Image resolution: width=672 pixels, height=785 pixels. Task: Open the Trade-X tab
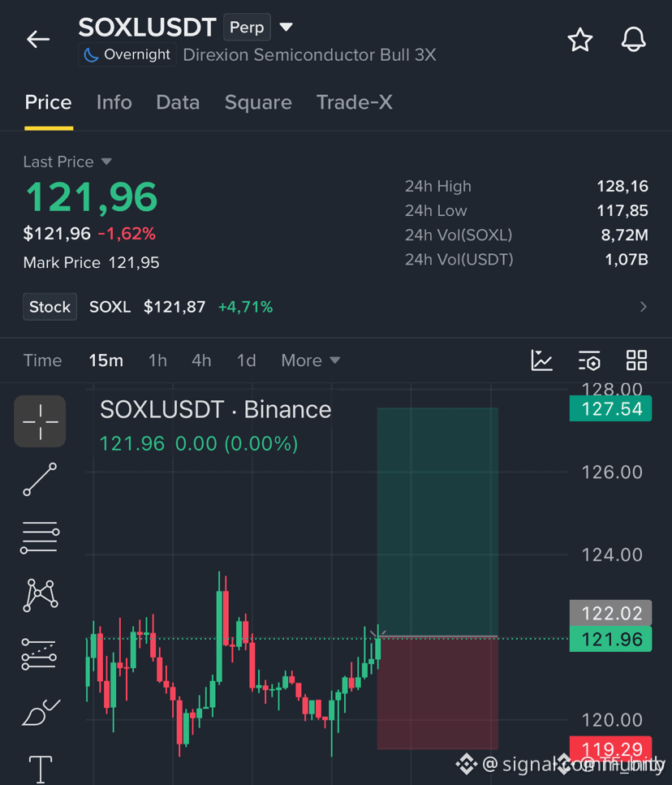[355, 102]
